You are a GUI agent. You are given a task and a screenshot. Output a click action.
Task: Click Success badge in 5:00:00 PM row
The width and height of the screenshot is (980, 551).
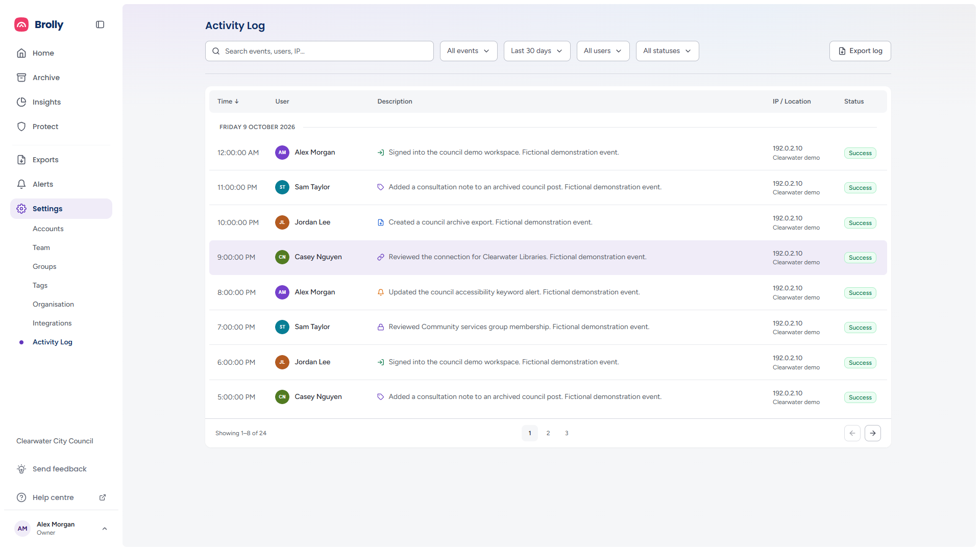860,397
